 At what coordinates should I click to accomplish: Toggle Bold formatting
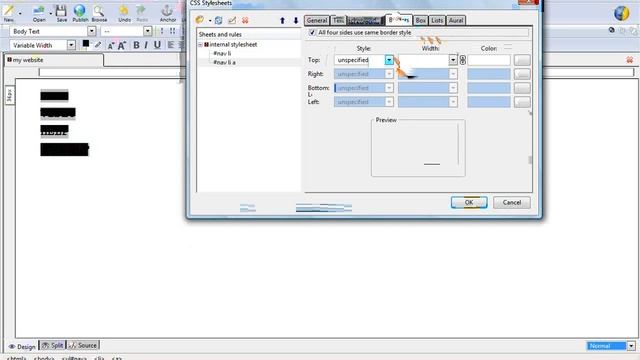point(136,45)
